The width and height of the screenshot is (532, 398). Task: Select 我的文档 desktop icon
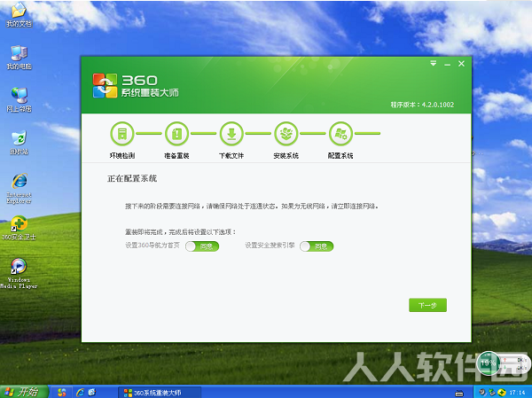click(19, 14)
